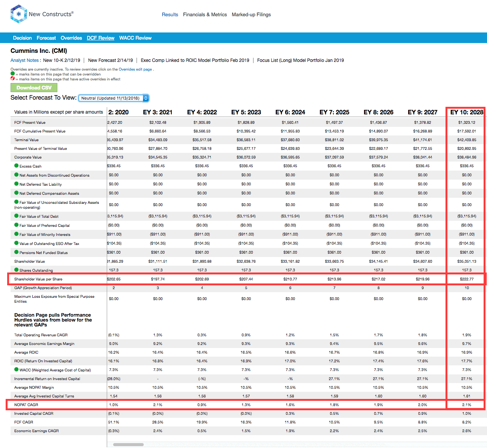
Task: Click green dot for Net Assets from Discontinued Operations
Action: point(16,175)
